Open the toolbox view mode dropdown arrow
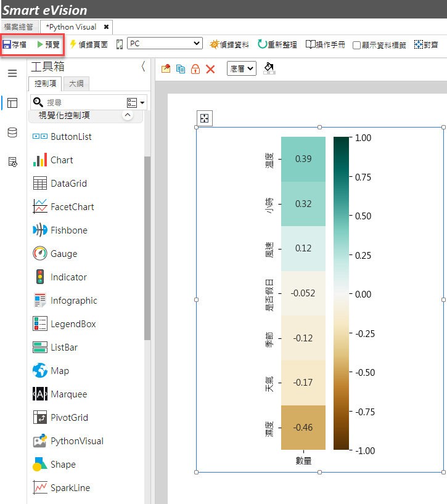Image resolution: width=447 pixels, height=504 pixels. [142, 103]
